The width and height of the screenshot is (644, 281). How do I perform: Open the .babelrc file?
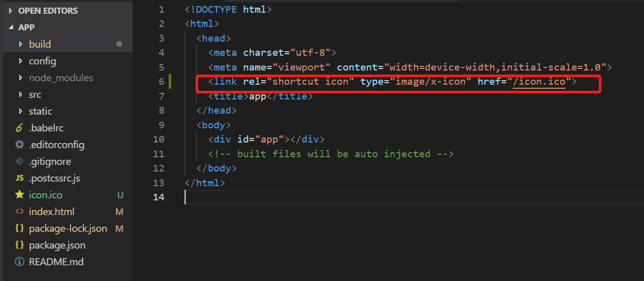point(46,128)
